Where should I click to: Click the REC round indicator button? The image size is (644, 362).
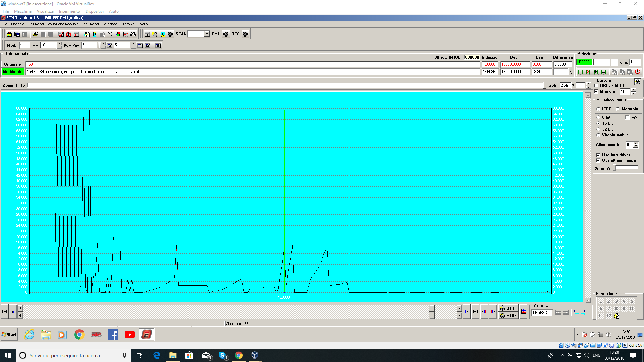point(245,34)
